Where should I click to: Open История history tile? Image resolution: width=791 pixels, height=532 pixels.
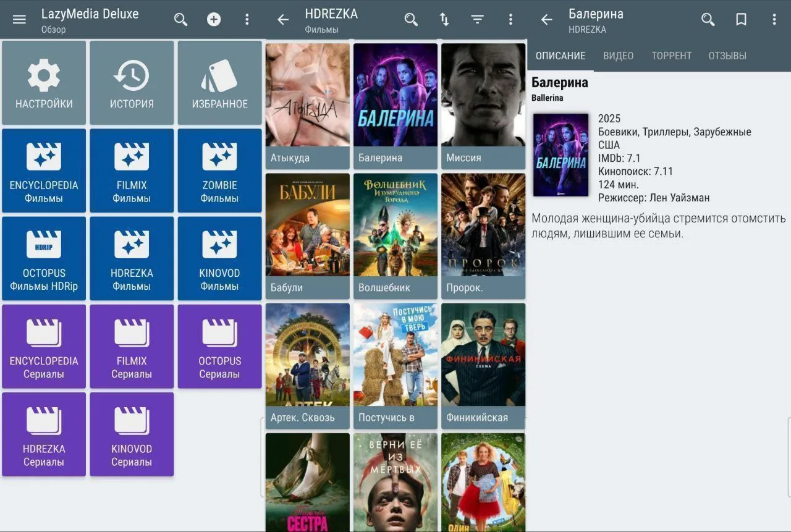pos(132,83)
